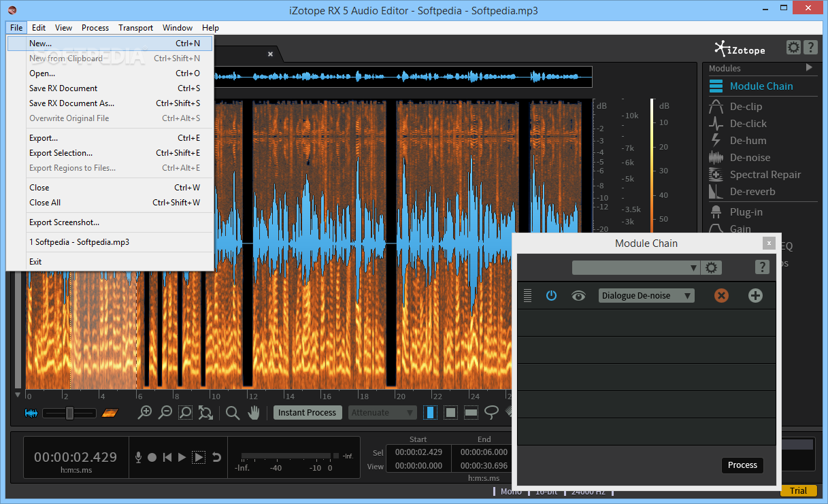828x504 pixels.
Task: Select the Zoom tool magnifier
Action: point(233,413)
